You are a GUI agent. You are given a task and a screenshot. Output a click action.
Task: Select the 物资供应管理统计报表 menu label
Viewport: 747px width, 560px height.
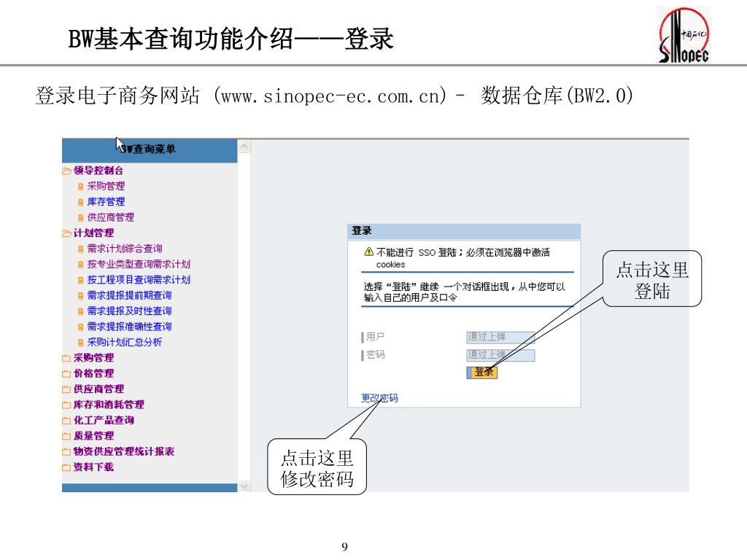click(124, 451)
